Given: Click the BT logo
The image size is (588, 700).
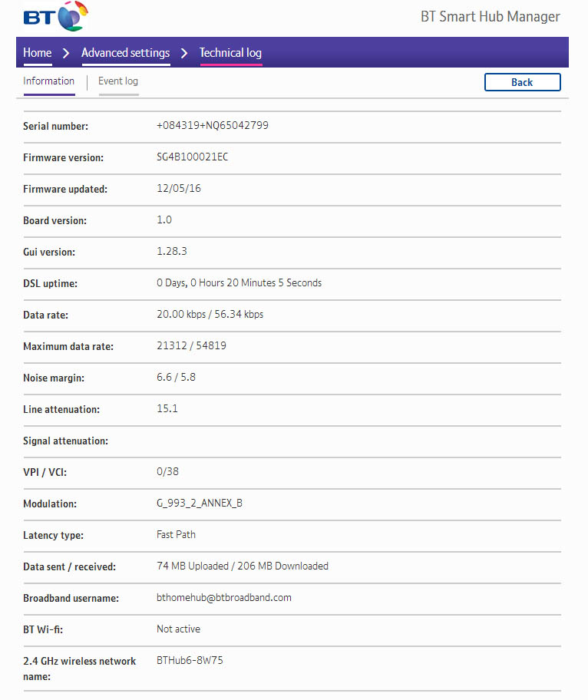Looking at the screenshot, I should coord(55,17).
